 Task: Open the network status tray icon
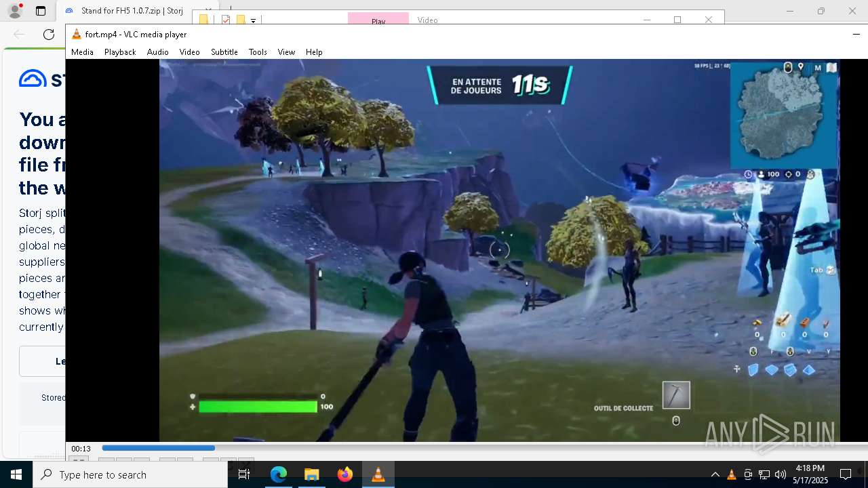pyautogui.click(x=764, y=474)
